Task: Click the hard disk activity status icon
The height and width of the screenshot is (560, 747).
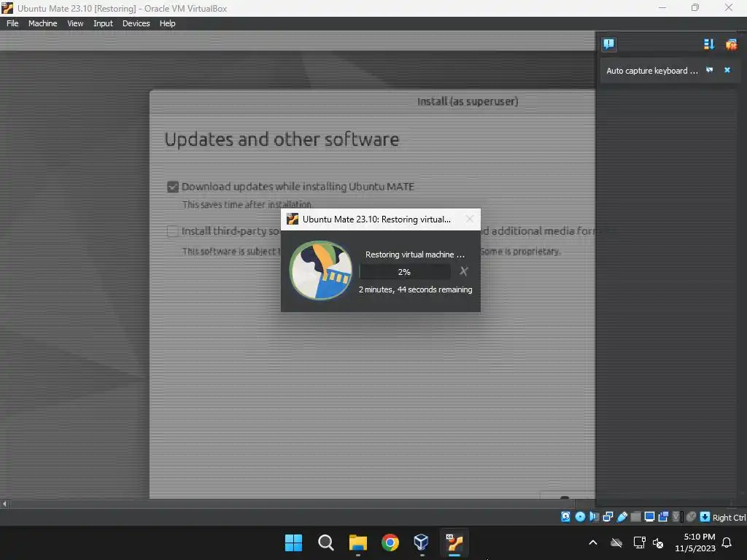Action: pyautogui.click(x=565, y=517)
